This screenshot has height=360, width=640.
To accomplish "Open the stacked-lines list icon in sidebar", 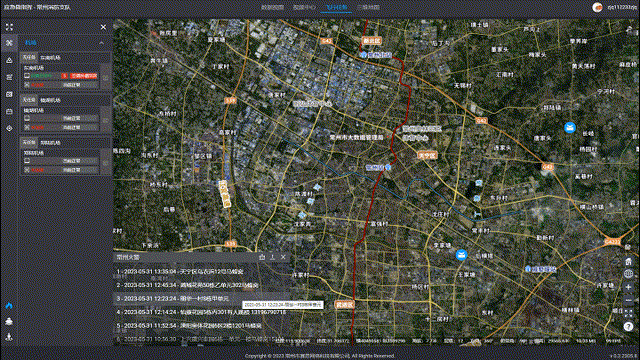I will pyautogui.click(x=9, y=77).
